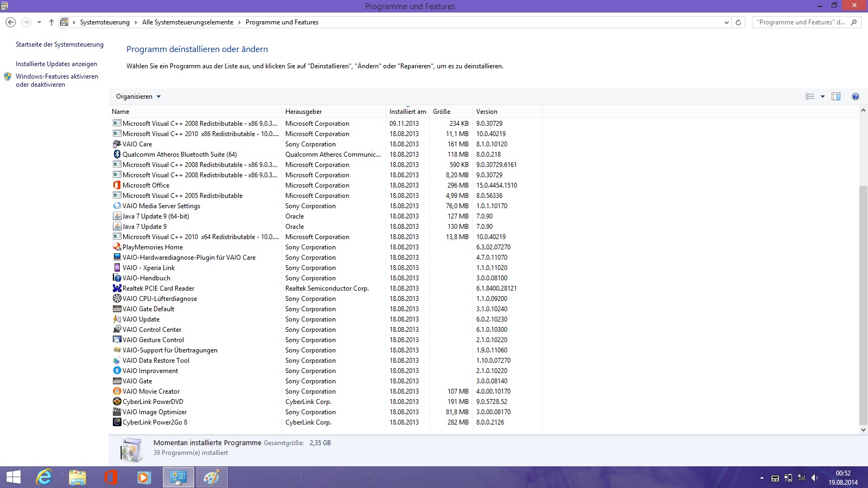Click the volume icon in system tray
The height and width of the screenshot is (488, 868).
[814, 478]
